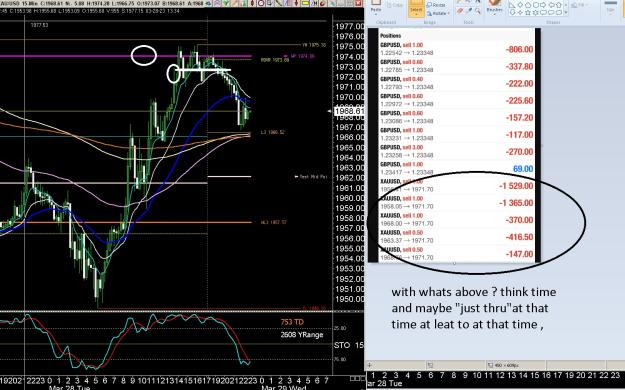The height and width of the screenshot is (390, 625).
Task: Click the Mar 28 Tue date label on chart
Action: tap(69, 388)
